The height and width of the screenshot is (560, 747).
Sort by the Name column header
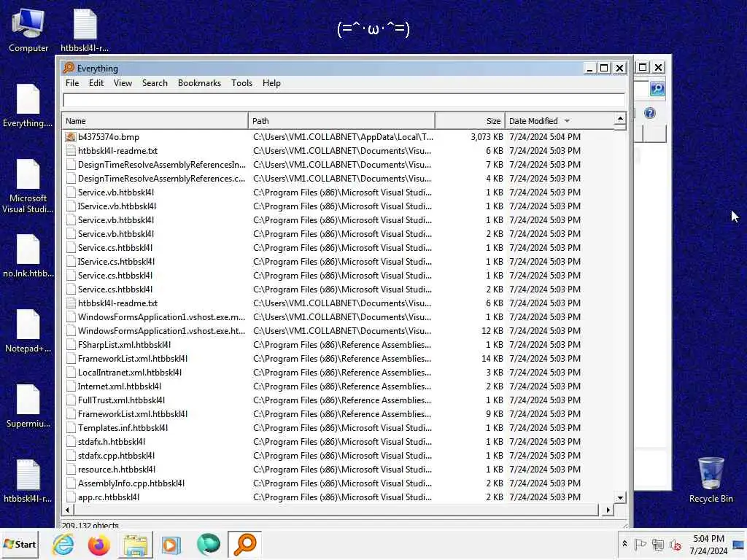click(155, 121)
